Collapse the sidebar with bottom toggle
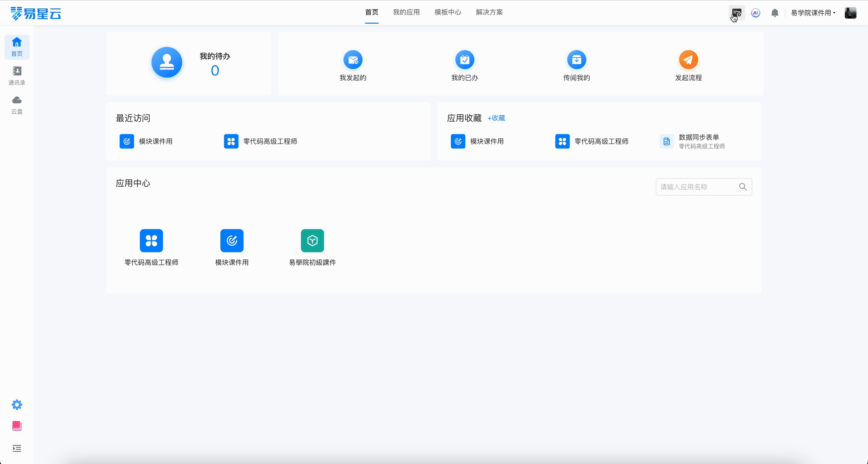The height and width of the screenshot is (464, 868). click(x=16, y=448)
